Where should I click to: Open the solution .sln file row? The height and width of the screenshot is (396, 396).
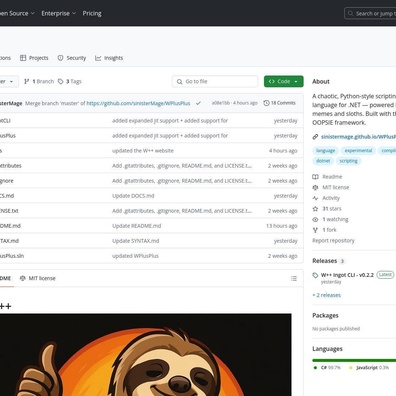[x=151, y=256]
